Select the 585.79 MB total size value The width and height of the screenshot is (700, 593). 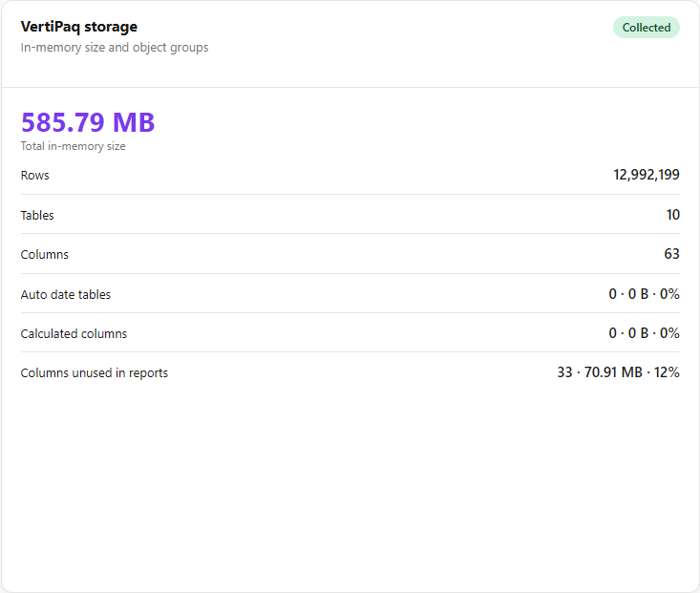tap(88, 122)
